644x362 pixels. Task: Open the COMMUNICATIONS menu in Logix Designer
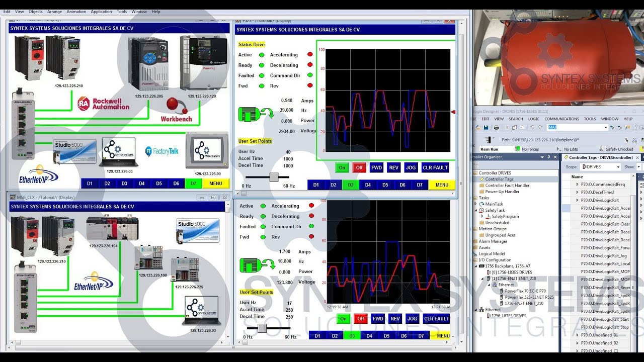(x=561, y=119)
